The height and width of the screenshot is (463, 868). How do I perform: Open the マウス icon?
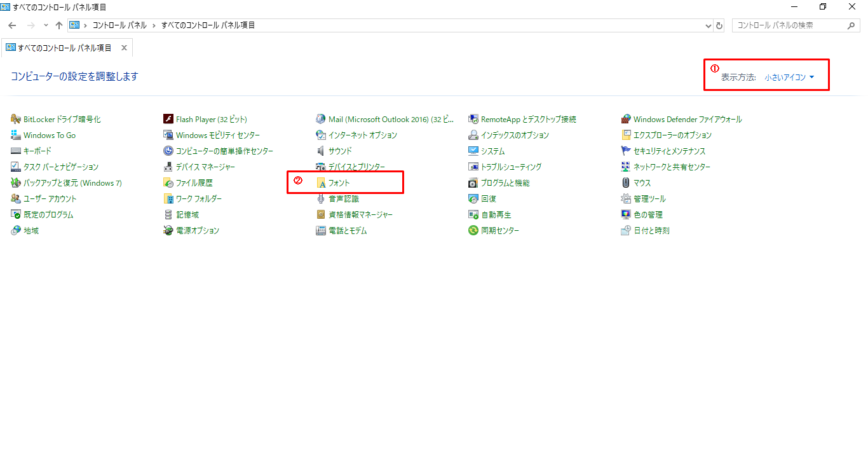tap(626, 183)
